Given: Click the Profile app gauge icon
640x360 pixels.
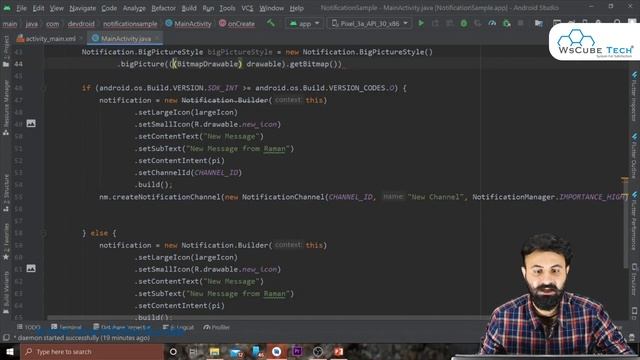Looking at the screenshot, I should pos(492,24).
